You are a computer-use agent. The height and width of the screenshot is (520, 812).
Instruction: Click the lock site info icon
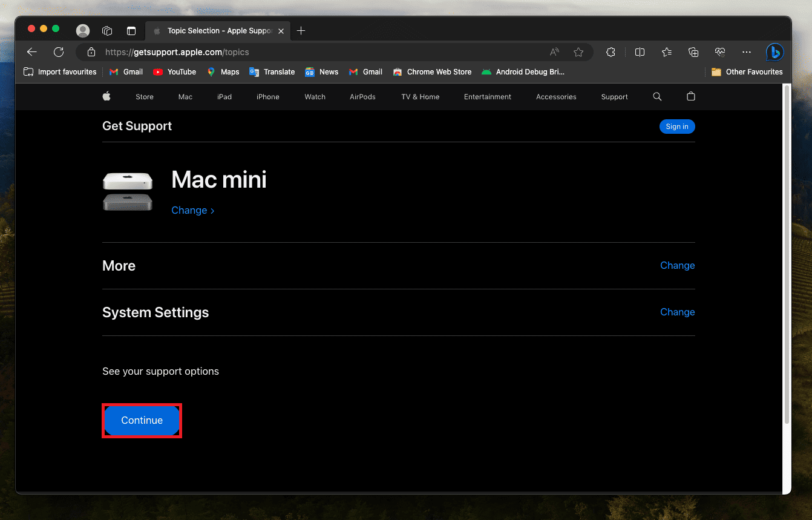pos(91,52)
